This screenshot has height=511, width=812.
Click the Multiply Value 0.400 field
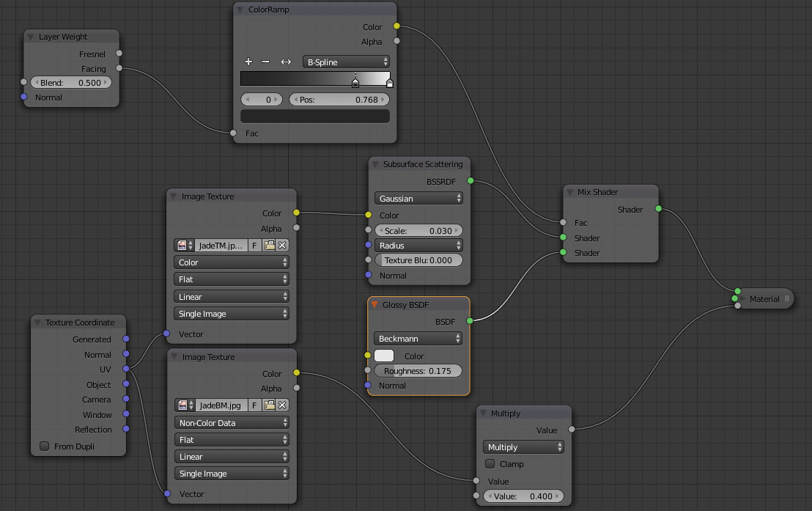click(523, 496)
